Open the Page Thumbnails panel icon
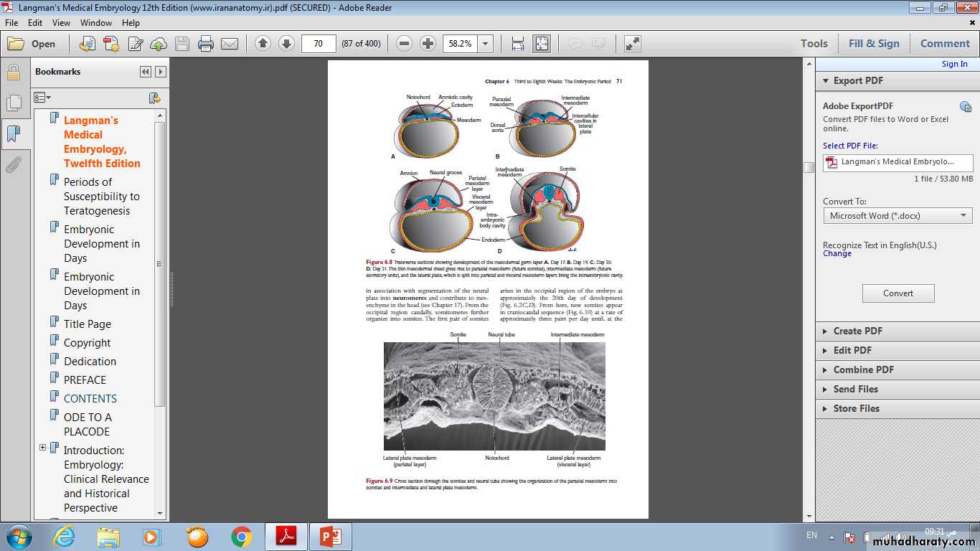 click(13, 103)
